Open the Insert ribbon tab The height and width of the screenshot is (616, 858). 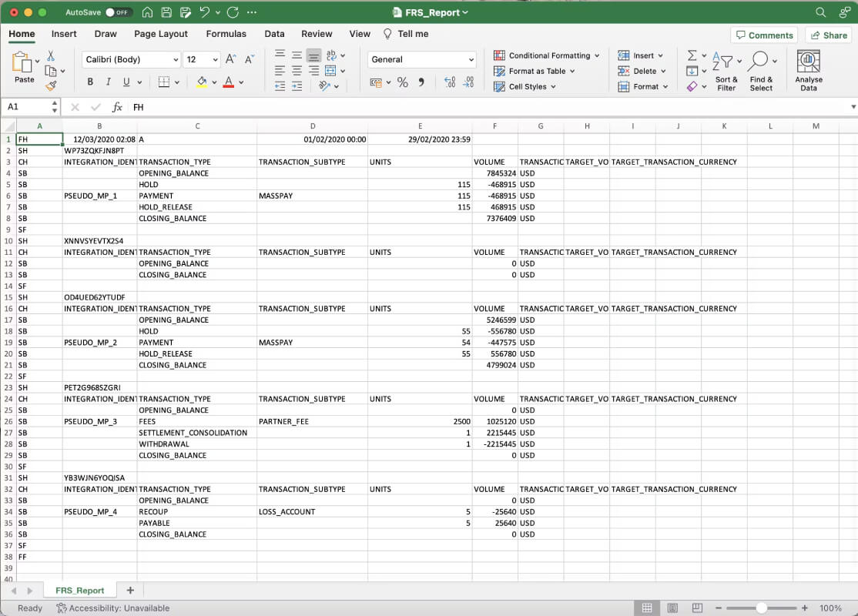coord(64,34)
